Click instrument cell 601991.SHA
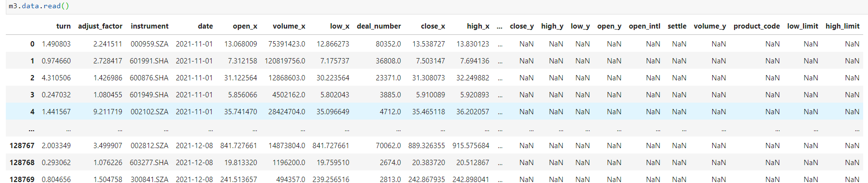The width and height of the screenshot is (868, 183). (x=149, y=61)
